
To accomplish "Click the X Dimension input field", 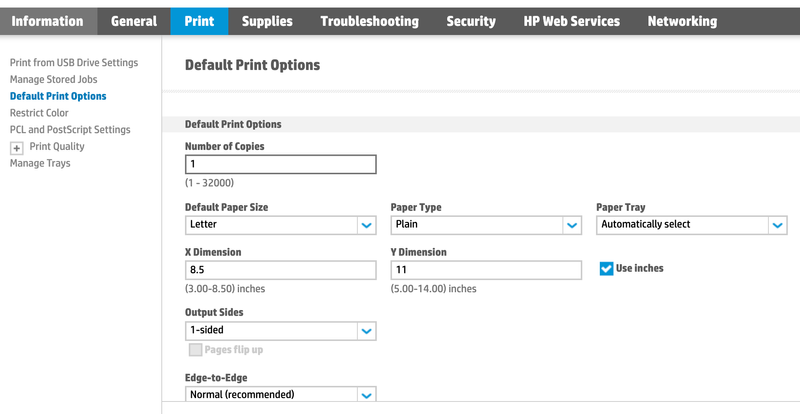I will point(281,270).
